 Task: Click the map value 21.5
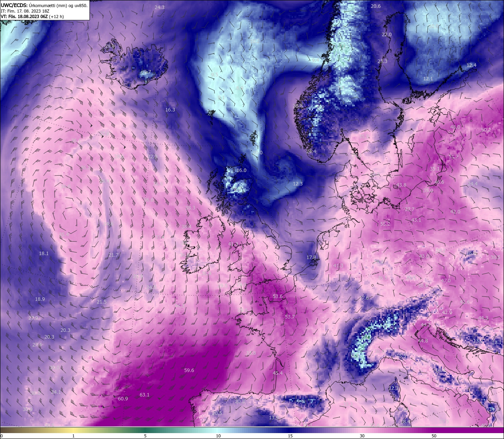pyautogui.click(x=102, y=302)
